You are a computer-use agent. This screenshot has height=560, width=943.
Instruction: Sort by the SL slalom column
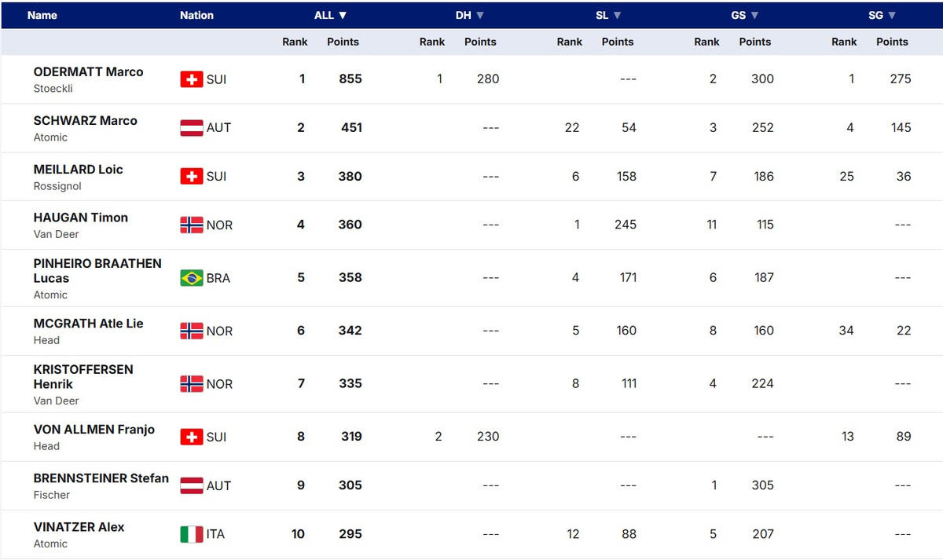[x=608, y=15]
